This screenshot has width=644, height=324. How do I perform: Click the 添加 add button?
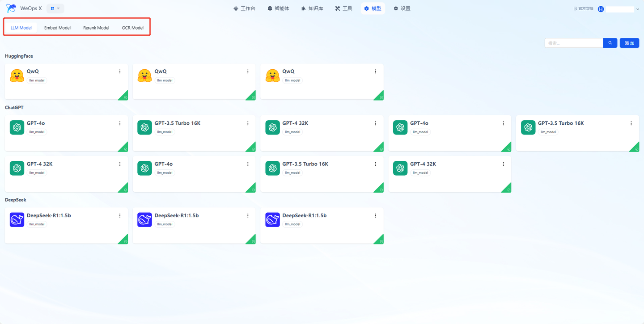(x=629, y=43)
